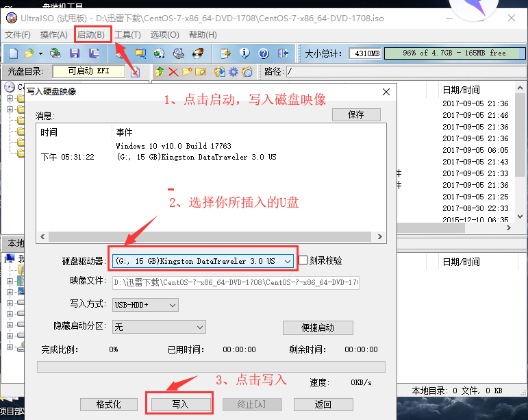Click the red X delete icon
Viewport: 528px width, 420px height.
[x=173, y=72]
